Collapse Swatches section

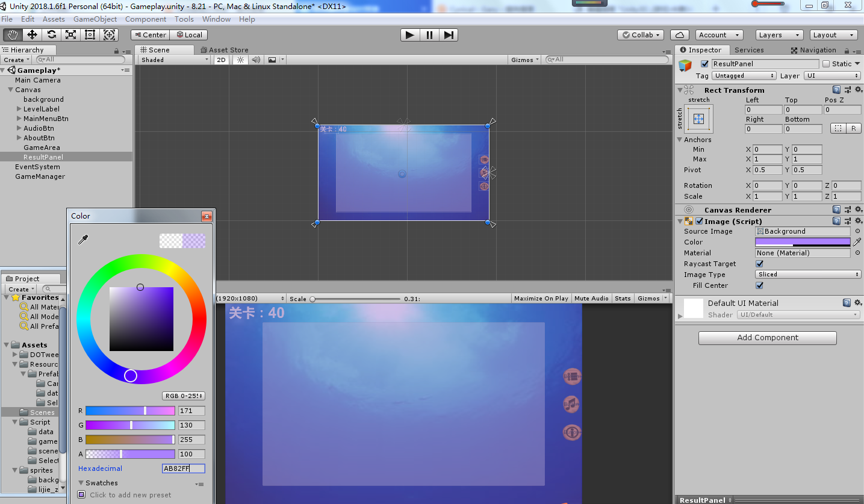click(x=81, y=483)
